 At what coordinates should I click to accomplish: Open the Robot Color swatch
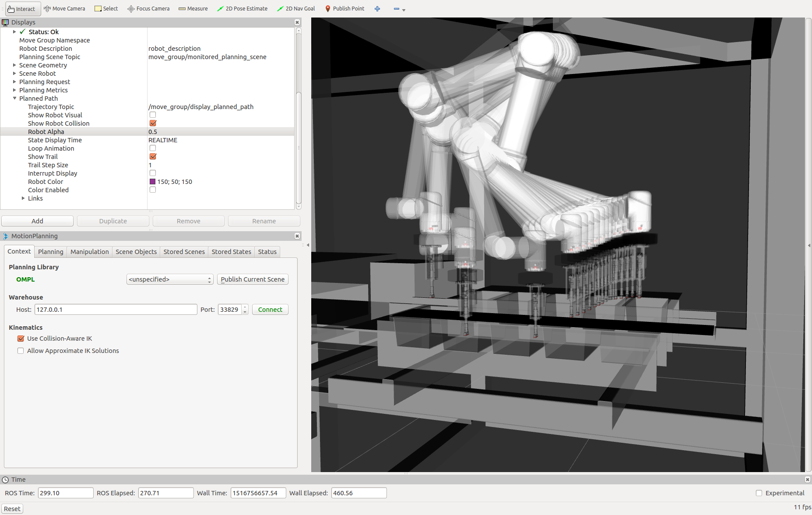(x=152, y=181)
